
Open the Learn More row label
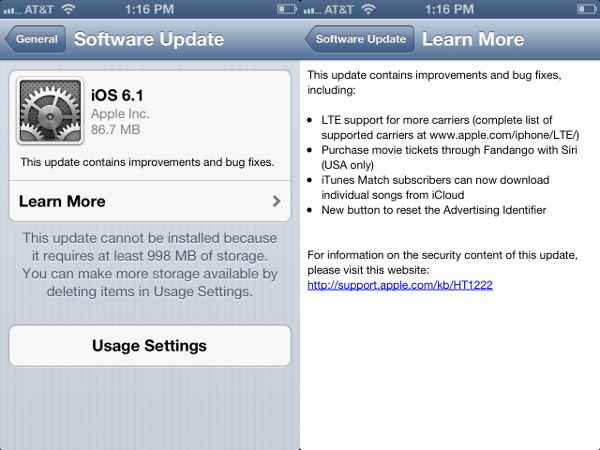62,201
